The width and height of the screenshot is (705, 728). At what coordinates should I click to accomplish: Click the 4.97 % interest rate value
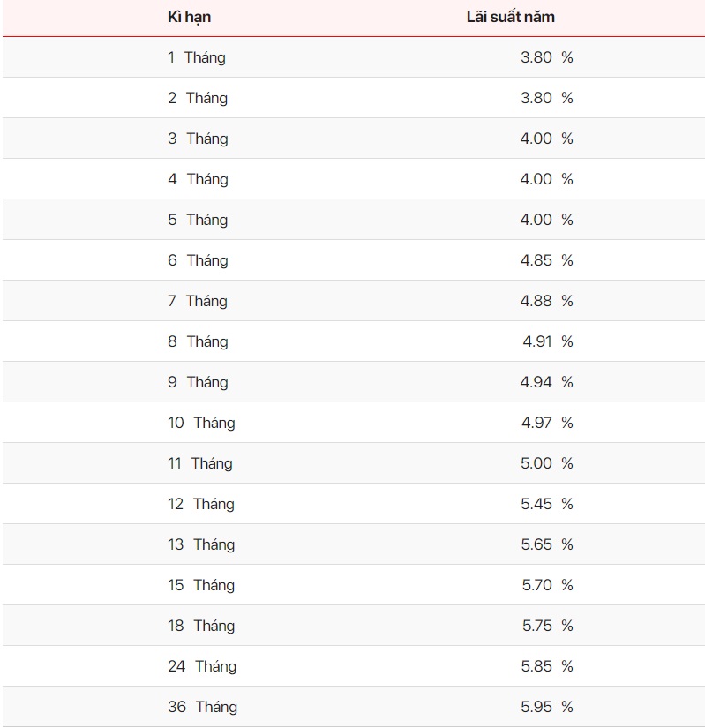(x=546, y=423)
